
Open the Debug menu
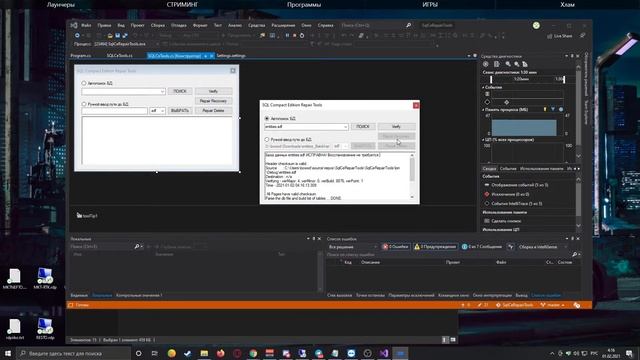(x=178, y=25)
